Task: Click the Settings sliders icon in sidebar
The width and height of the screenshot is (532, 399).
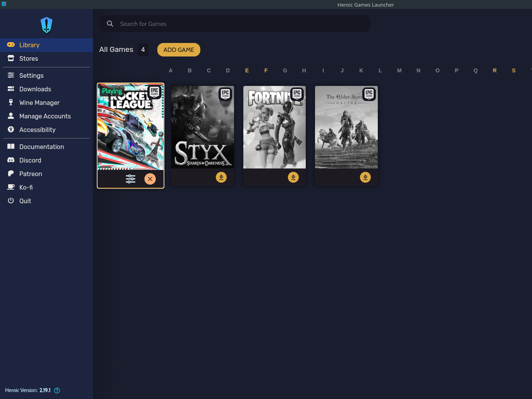Action: tap(11, 75)
